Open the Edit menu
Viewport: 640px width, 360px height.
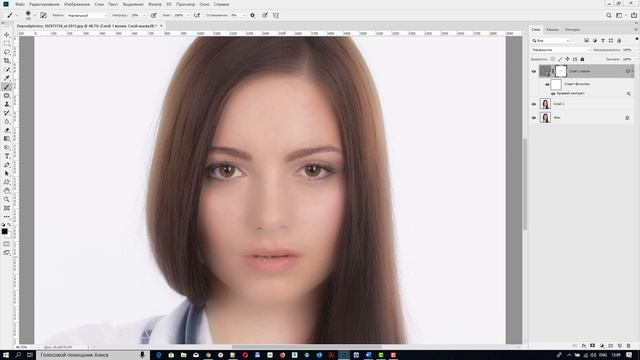(44, 4)
